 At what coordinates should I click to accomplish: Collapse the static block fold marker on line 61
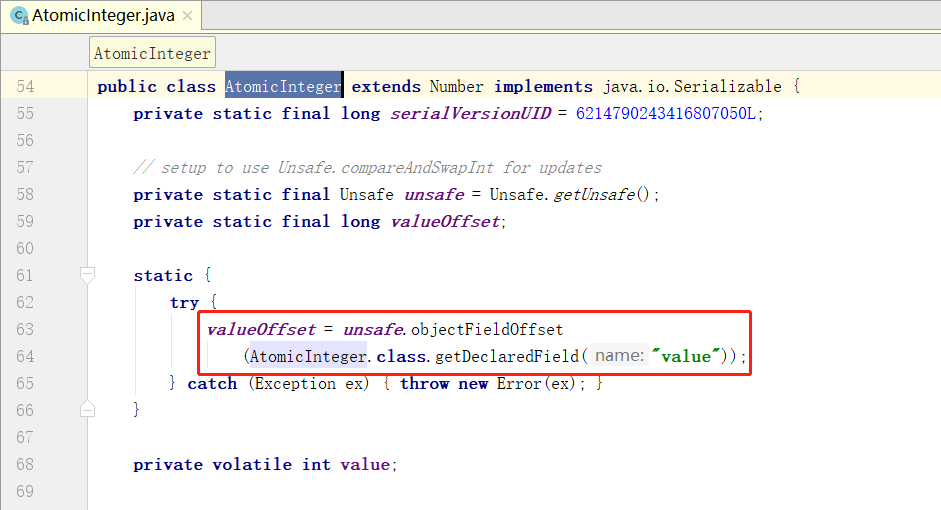[87, 275]
